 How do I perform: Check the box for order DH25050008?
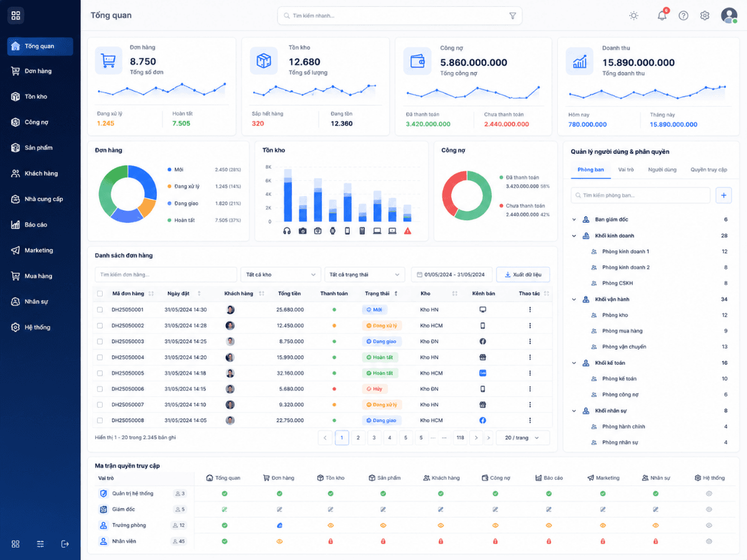pos(100,421)
